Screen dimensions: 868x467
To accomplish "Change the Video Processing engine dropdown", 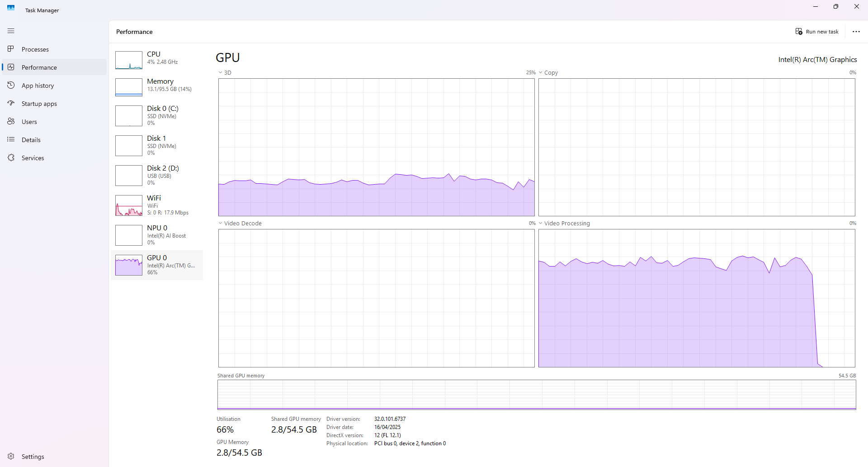I will click(541, 223).
